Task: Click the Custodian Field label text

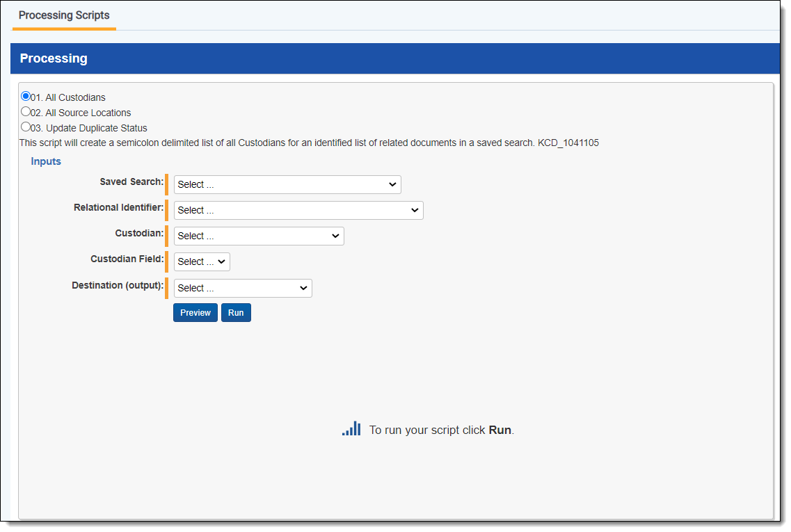Action: 127,259
